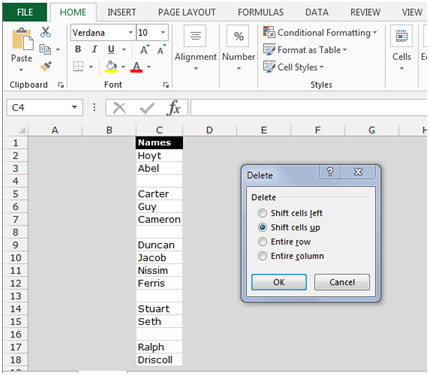Screen dimensions: 429x375
Task: Decrease font size with small A
Action: 161,50
